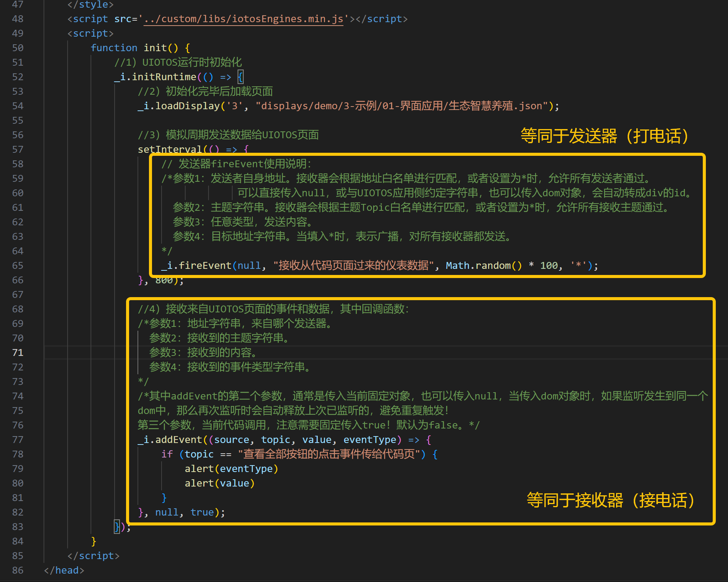The width and height of the screenshot is (728, 582).
Task: Click the '800' interval value
Action: 164,280
